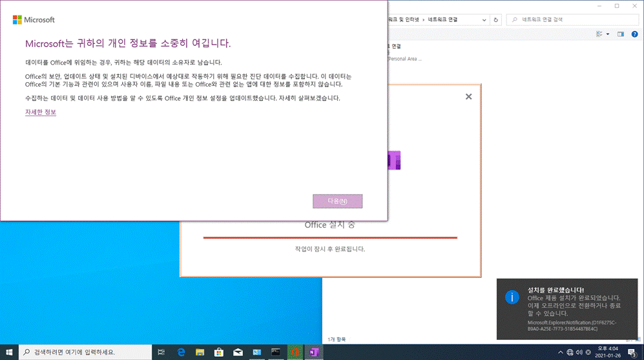Image resolution: width=644 pixels, height=360 pixels.
Task: Open Microsoft Store from taskbar
Action: click(x=219, y=352)
